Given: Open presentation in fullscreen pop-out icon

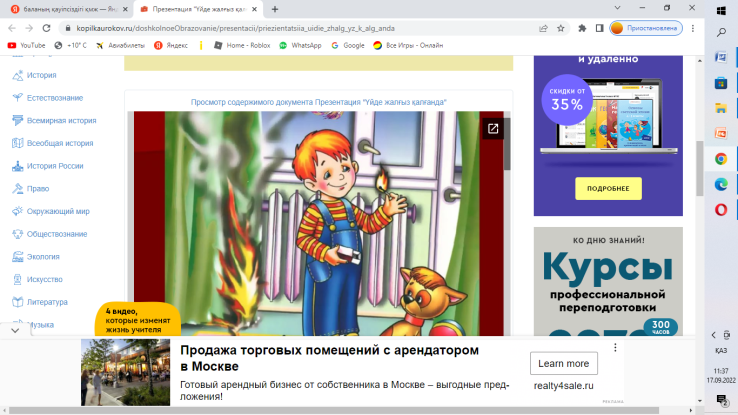Looking at the screenshot, I should [x=493, y=128].
